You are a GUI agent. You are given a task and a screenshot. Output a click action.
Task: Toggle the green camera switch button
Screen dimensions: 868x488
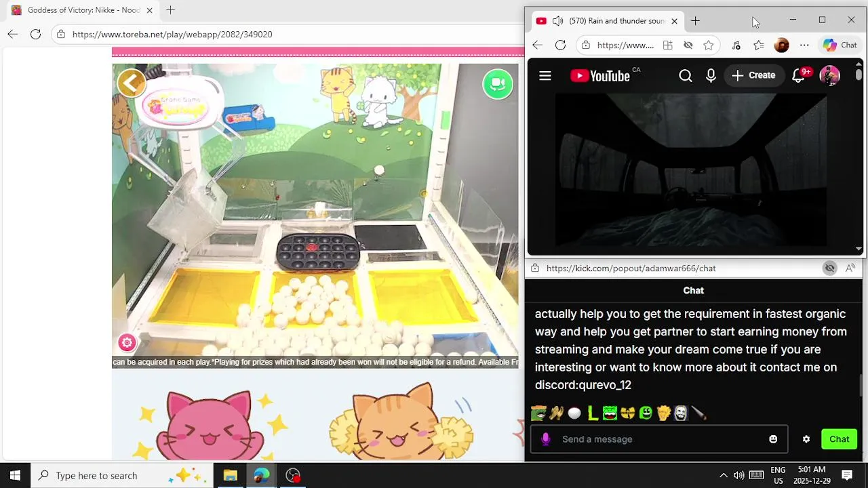coord(498,84)
